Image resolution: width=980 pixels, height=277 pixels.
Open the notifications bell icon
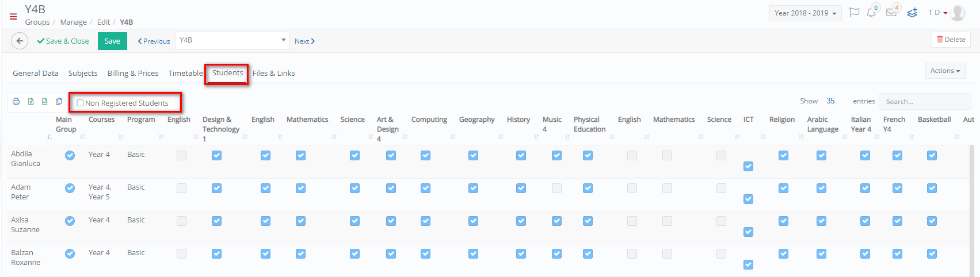tap(871, 13)
